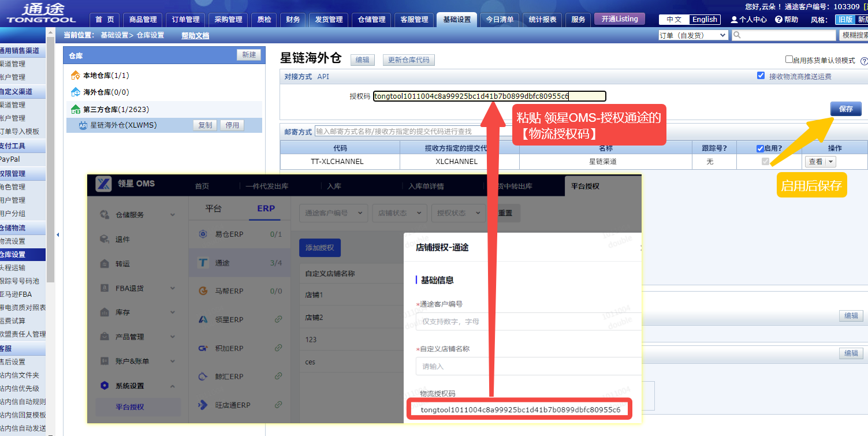Click the 帮助 question mark icon
868x436 pixels.
[x=778, y=20]
